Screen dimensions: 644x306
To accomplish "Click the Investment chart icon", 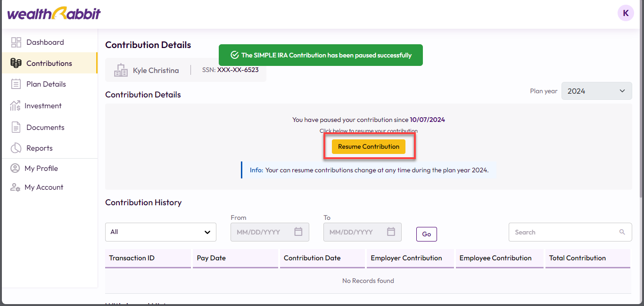I will click(15, 106).
